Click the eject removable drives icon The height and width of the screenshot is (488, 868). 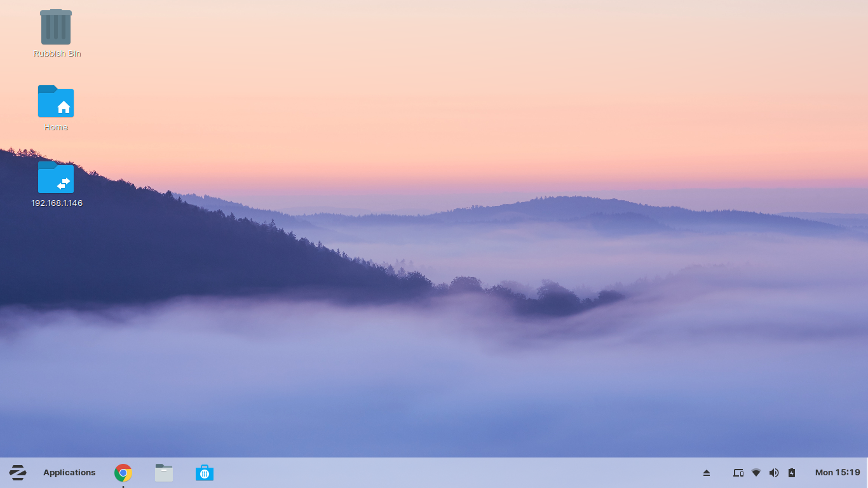click(707, 473)
